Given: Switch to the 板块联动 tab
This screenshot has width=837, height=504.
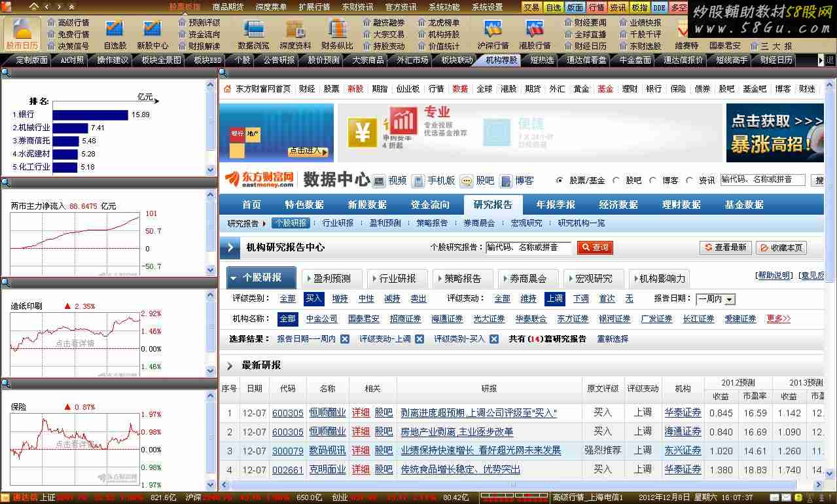Looking at the screenshot, I should tap(457, 60).
